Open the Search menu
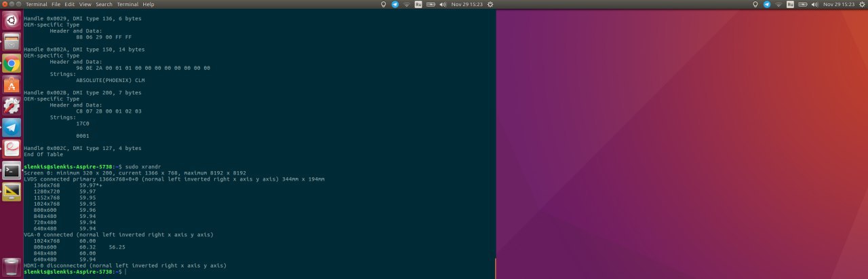 tap(104, 4)
